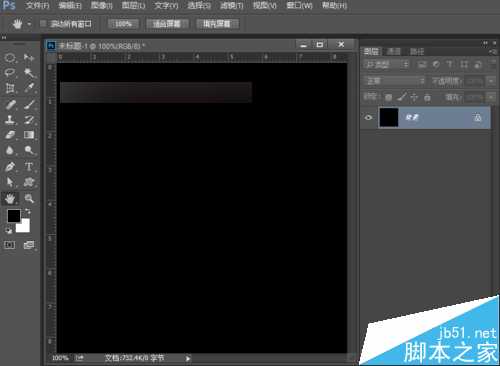Image resolution: width=500 pixels, height=366 pixels.
Task: Click the 100% zoom button
Action: coord(123,24)
